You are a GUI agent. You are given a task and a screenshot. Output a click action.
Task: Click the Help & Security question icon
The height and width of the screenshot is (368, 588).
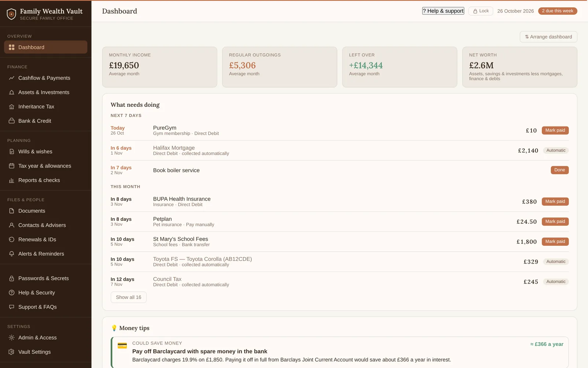coord(11,293)
